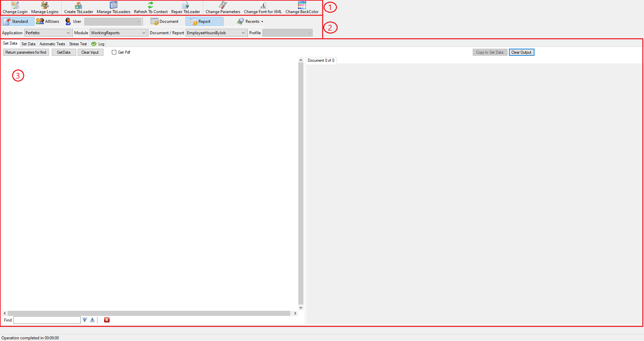
Task: Click vertical scrollbar up arrow
Action: coord(301,60)
